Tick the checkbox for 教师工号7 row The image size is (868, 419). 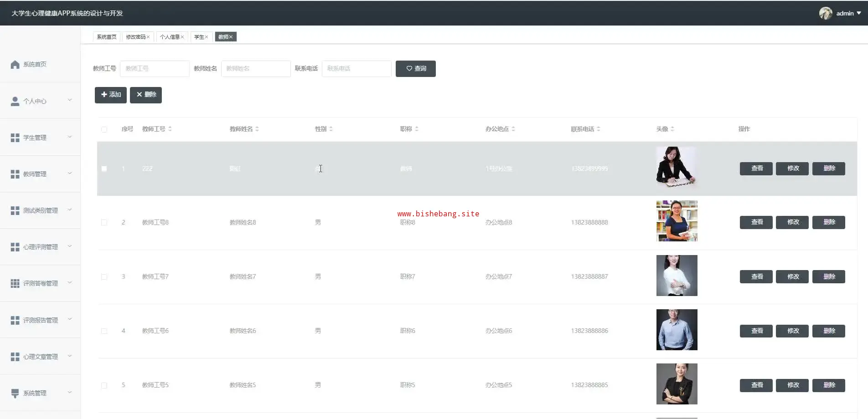pyautogui.click(x=104, y=277)
